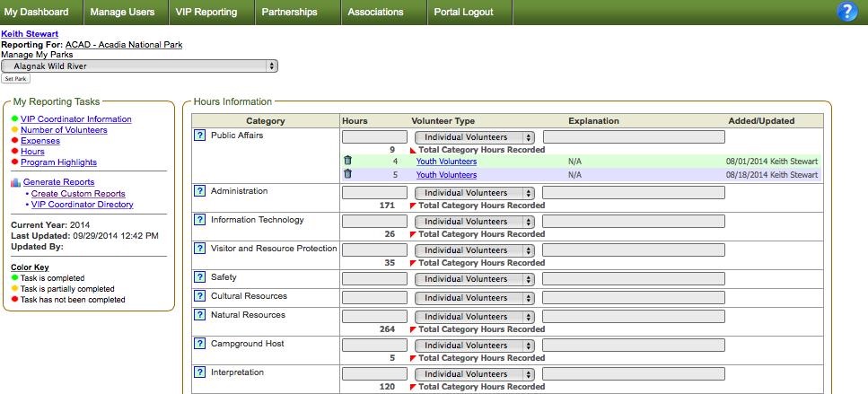Delete the 4-hour Youth Volunteers entry

point(348,162)
